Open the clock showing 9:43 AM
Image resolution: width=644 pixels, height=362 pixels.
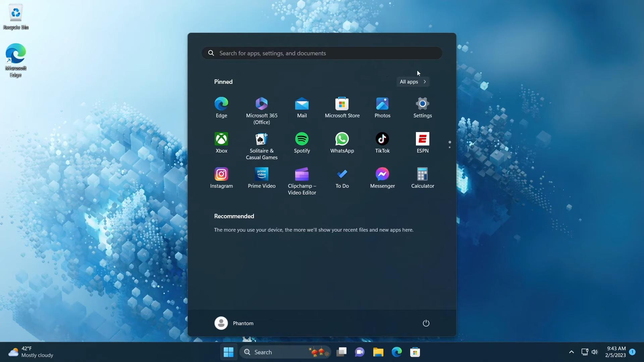click(x=615, y=352)
